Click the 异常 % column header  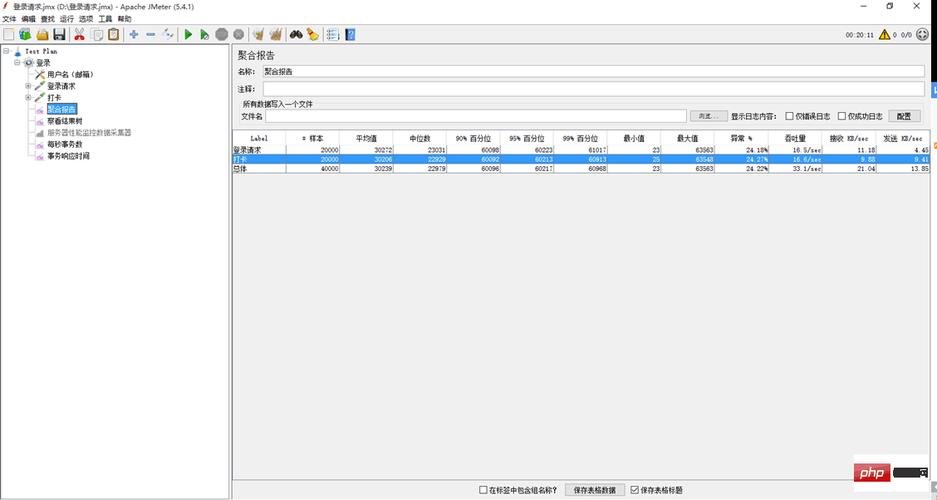coord(742,138)
